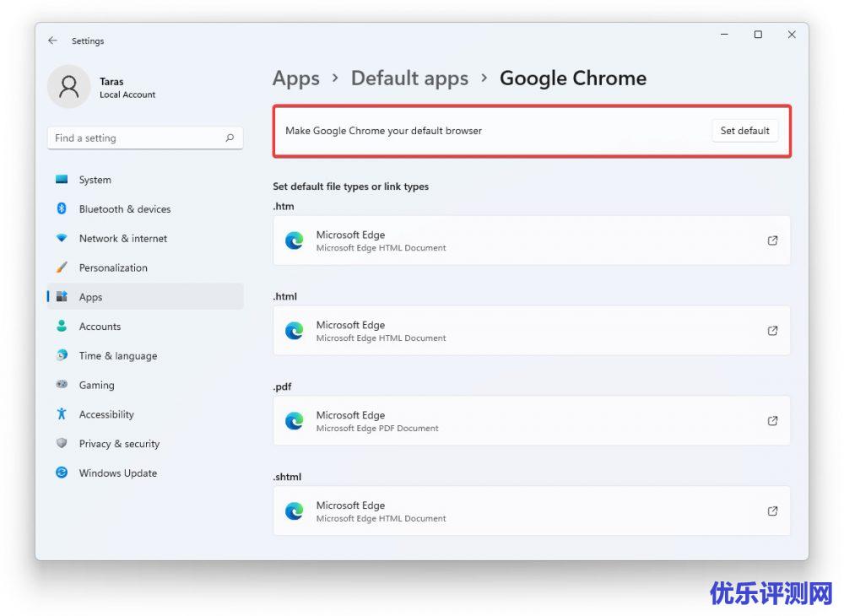Click Microsoft Edge name in .html card
The height and width of the screenshot is (616, 844).
point(350,325)
